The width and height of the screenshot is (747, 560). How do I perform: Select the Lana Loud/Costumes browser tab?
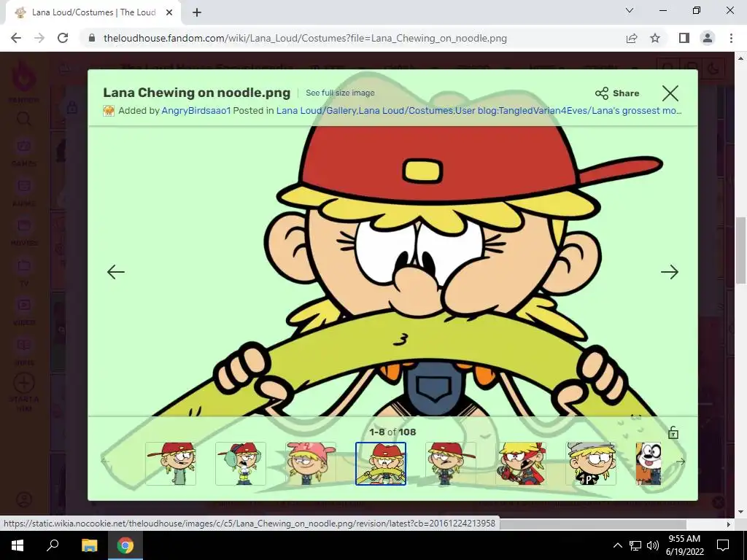point(93,13)
